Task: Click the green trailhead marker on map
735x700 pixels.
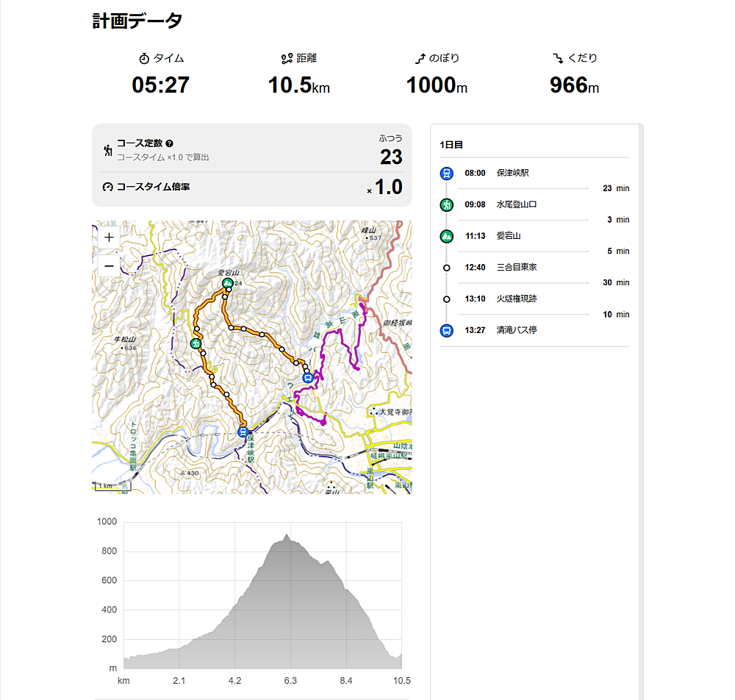Action: 196,343
